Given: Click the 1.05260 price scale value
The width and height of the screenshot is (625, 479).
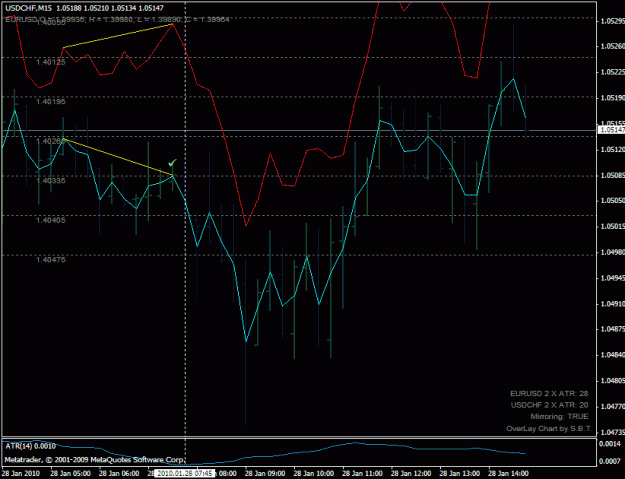Looking at the screenshot, I should [612, 47].
